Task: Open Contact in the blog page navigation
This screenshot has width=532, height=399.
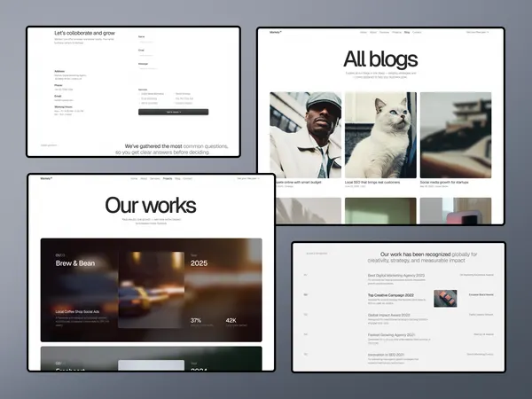Action: point(417,32)
